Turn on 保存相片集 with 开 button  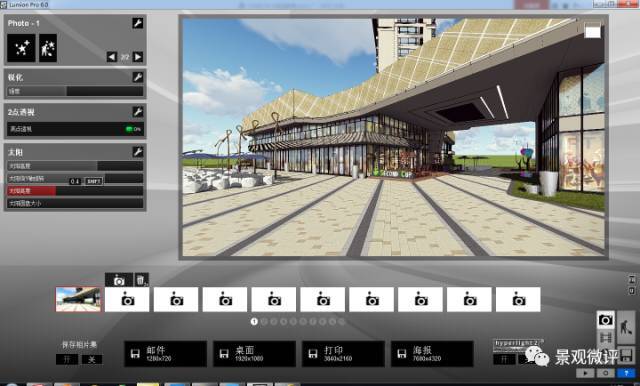(x=67, y=359)
